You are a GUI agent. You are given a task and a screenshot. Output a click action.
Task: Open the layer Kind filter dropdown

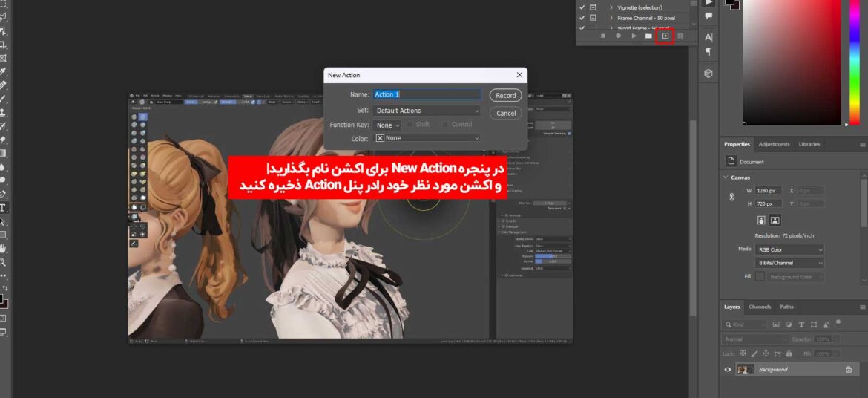(745, 324)
